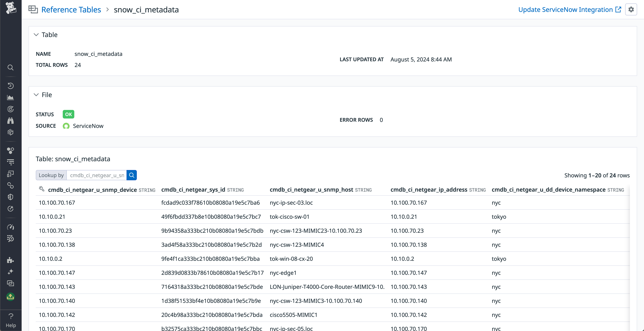This screenshot has width=644, height=331.
Task: Collapse the Table section
Action: point(36,34)
